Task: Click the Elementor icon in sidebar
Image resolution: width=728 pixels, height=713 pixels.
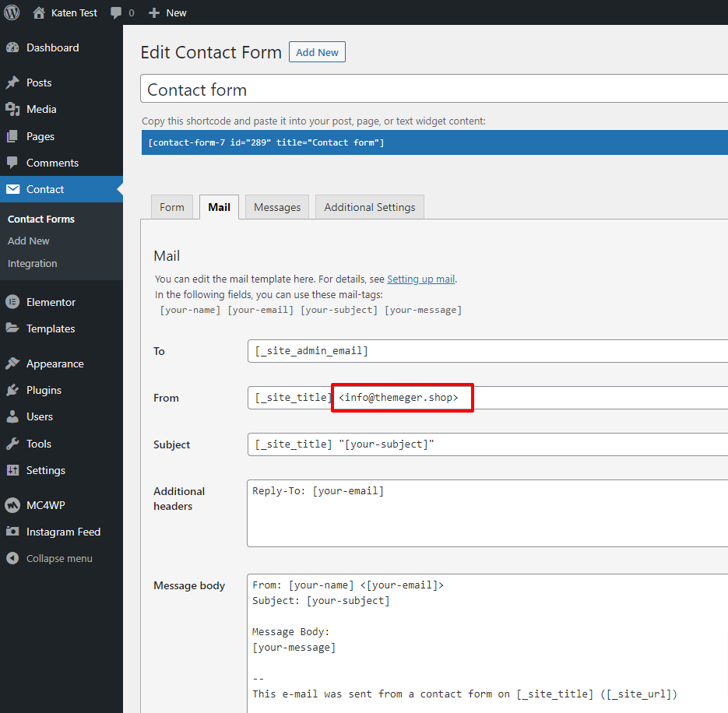Action: (12, 302)
